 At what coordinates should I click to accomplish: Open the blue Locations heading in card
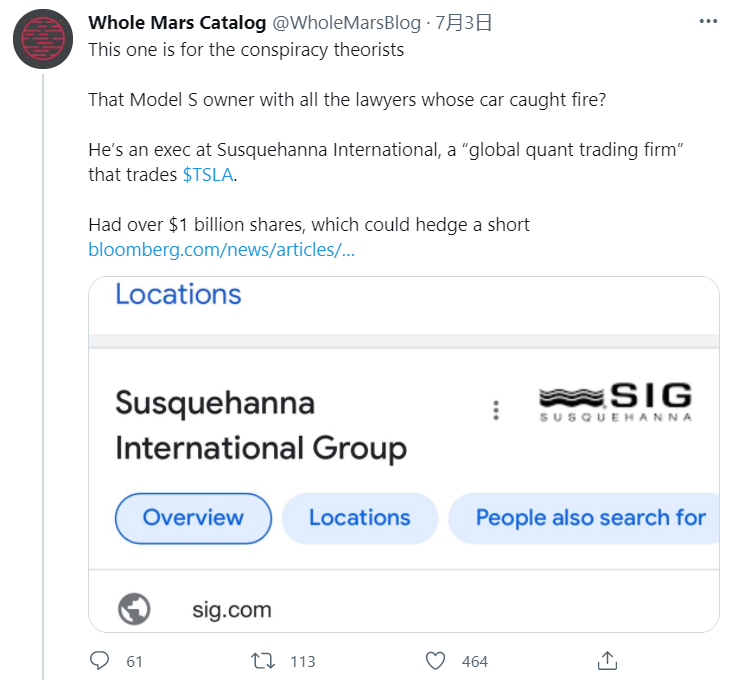point(178,295)
